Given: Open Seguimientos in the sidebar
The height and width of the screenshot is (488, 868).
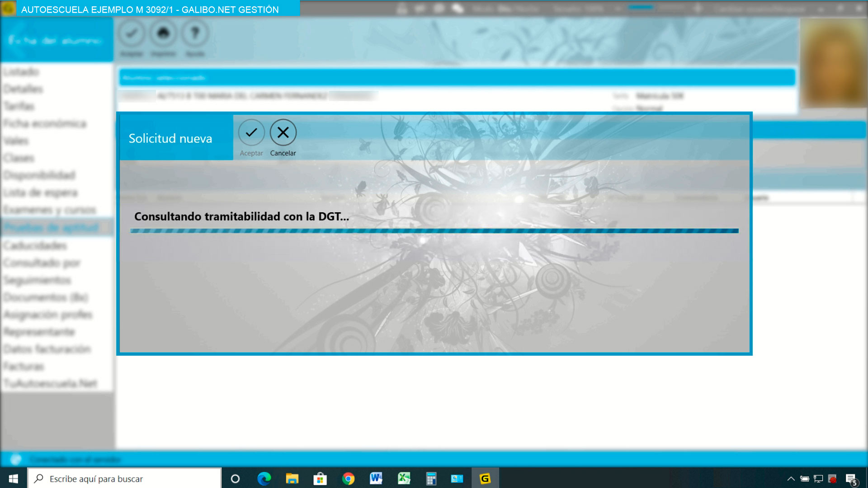Looking at the screenshot, I should tap(37, 280).
